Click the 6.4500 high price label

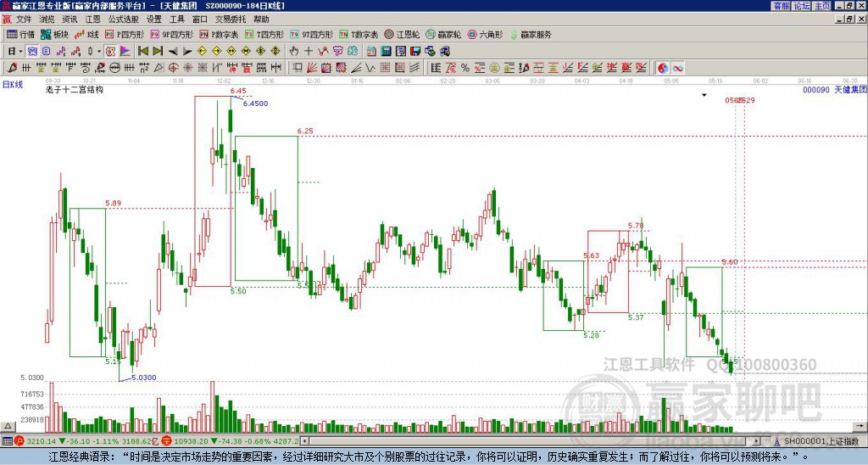click(255, 103)
